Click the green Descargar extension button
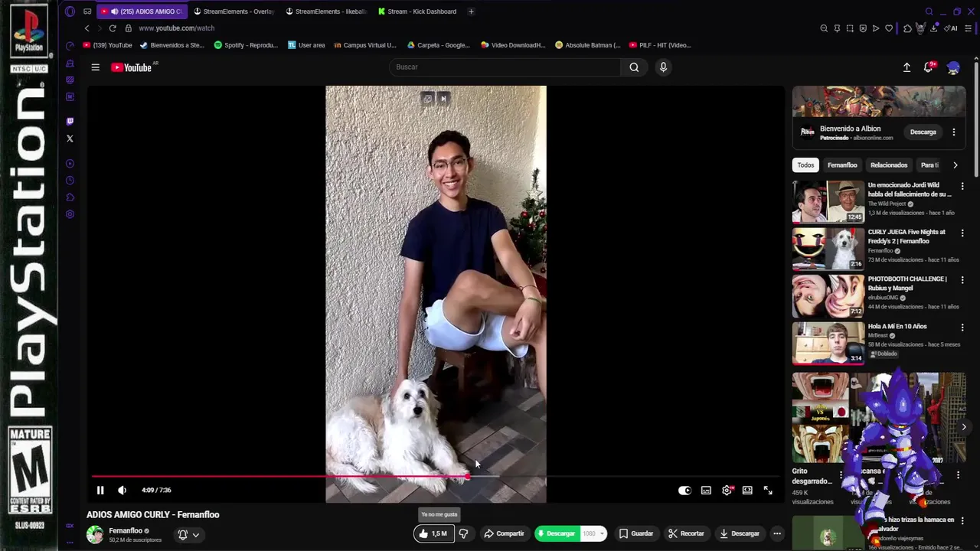The height and width of the screenshot is (551, 980). click(557, 533)
